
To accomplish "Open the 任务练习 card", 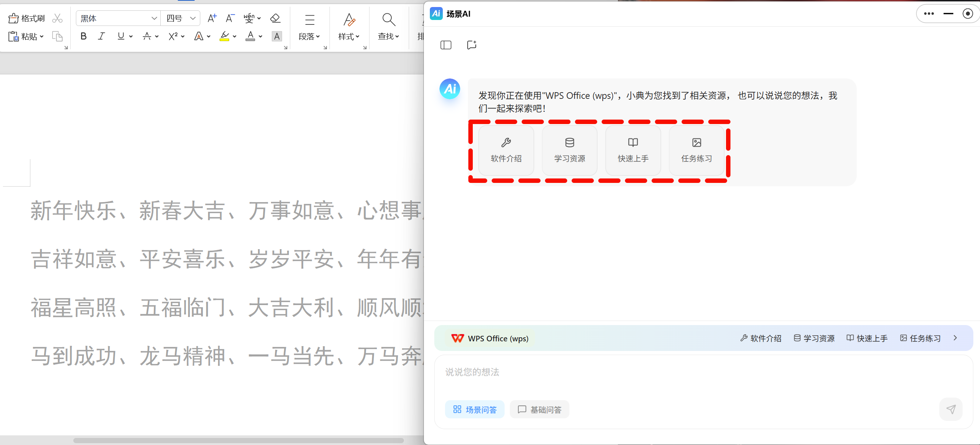I will (696, 151).
